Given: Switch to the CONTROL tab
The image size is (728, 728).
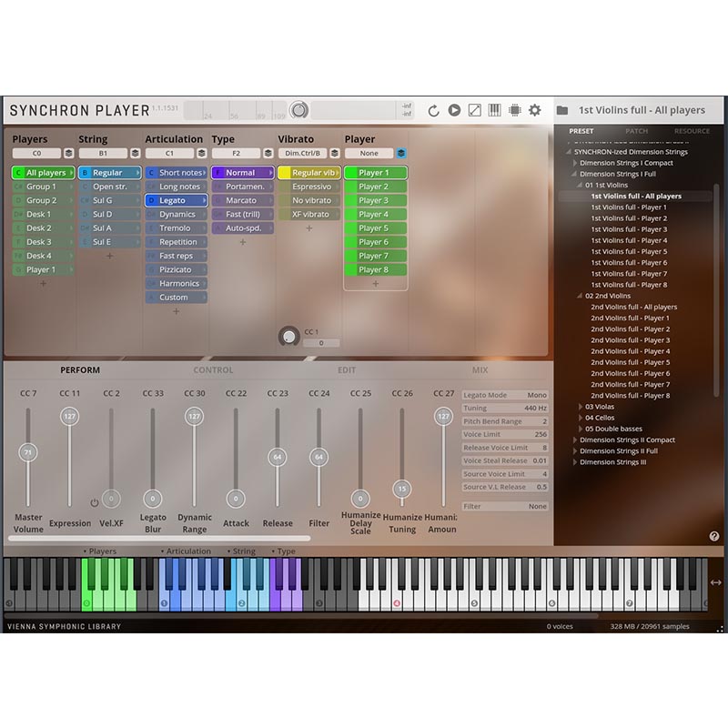Looking at the screenshot, I should tap(213, 370).
